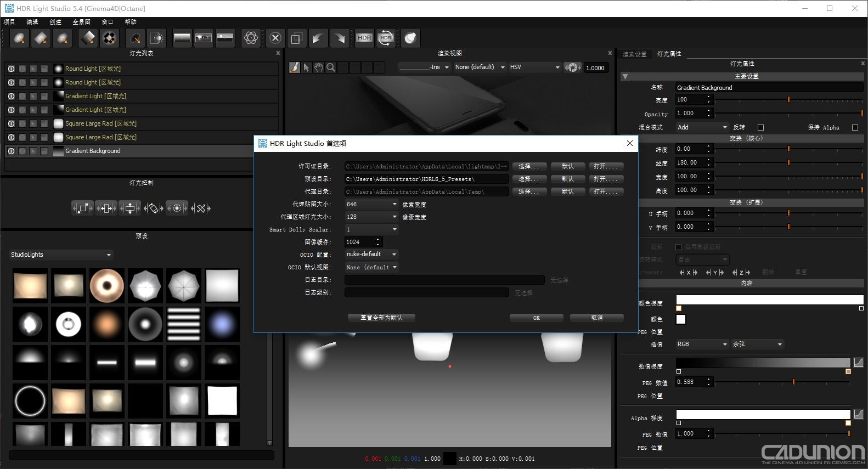
Task: Click the horizontal width light control icon
Action: tap(106, 208)
